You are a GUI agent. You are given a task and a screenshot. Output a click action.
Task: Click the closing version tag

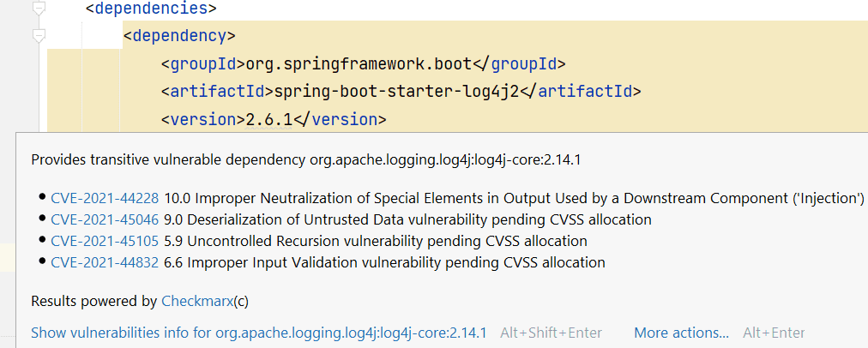point(341,119)
